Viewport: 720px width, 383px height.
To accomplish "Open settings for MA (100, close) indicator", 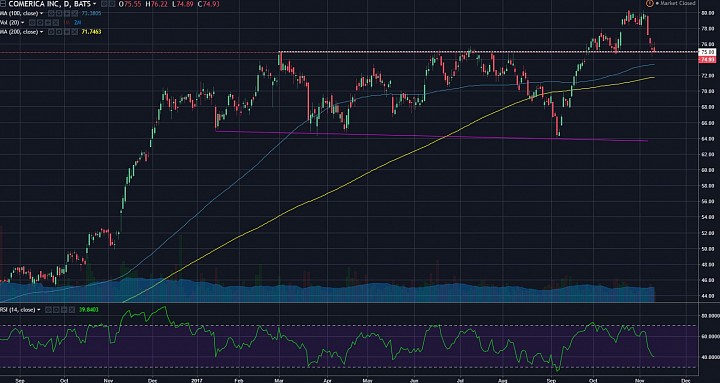I will pyautogui.click(x=58, y=13).
